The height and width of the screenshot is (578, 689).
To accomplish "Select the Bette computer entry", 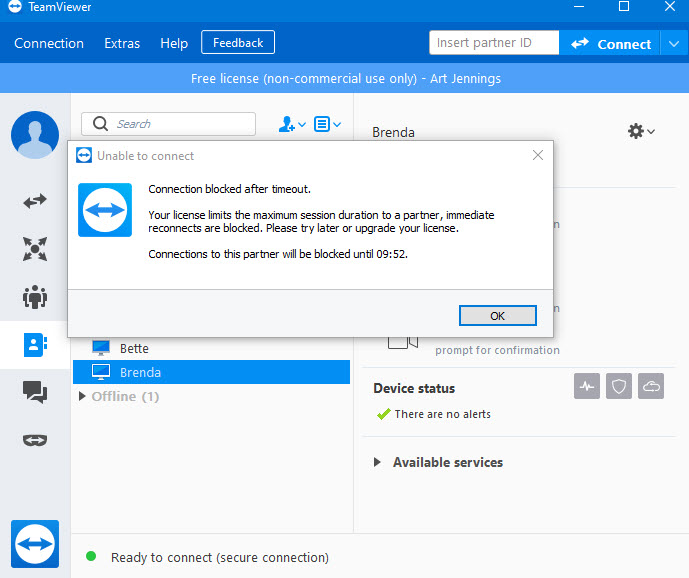I will 211,348.
